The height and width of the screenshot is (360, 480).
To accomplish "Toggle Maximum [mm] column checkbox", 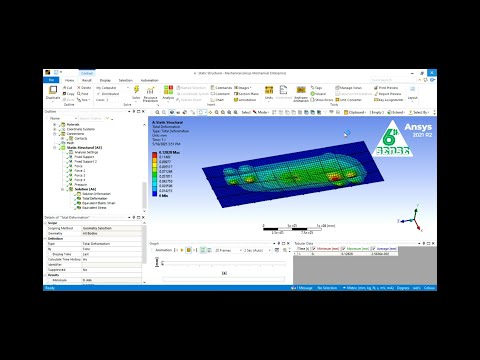I will pyautogui.click(x=344, y=249).
